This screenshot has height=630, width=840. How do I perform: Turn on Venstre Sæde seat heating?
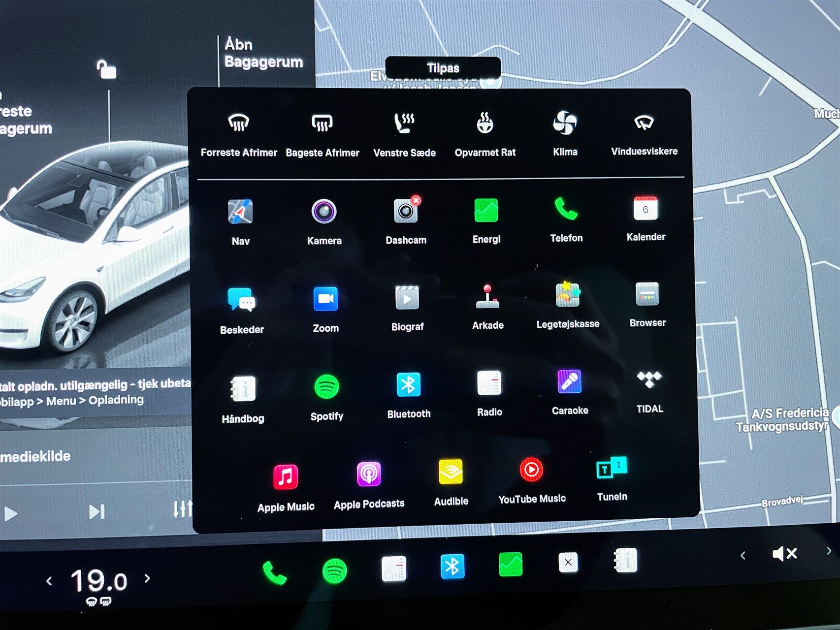[404, 134]
